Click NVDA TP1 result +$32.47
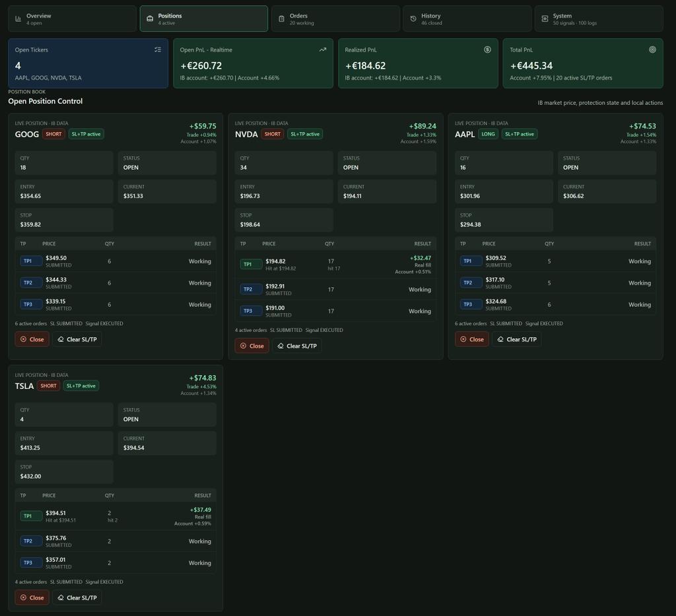Screen dimensions: 676x616 (x=421, y=257)
